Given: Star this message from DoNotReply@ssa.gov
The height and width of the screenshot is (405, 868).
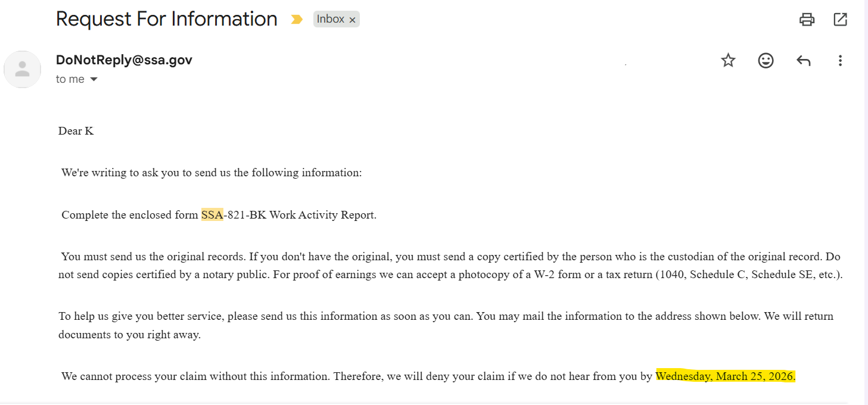Looking at the screenshot, I should [x=728, y=60].
